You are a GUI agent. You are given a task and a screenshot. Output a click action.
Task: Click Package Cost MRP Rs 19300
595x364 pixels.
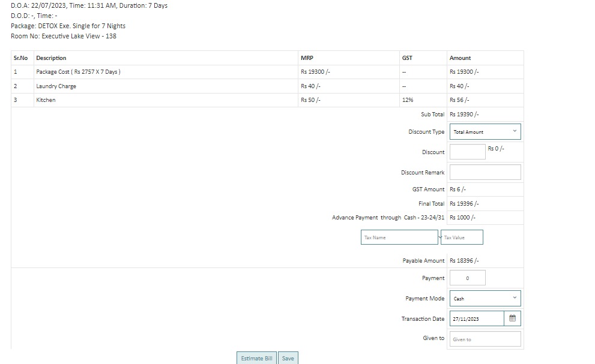(x=315, y=72)
